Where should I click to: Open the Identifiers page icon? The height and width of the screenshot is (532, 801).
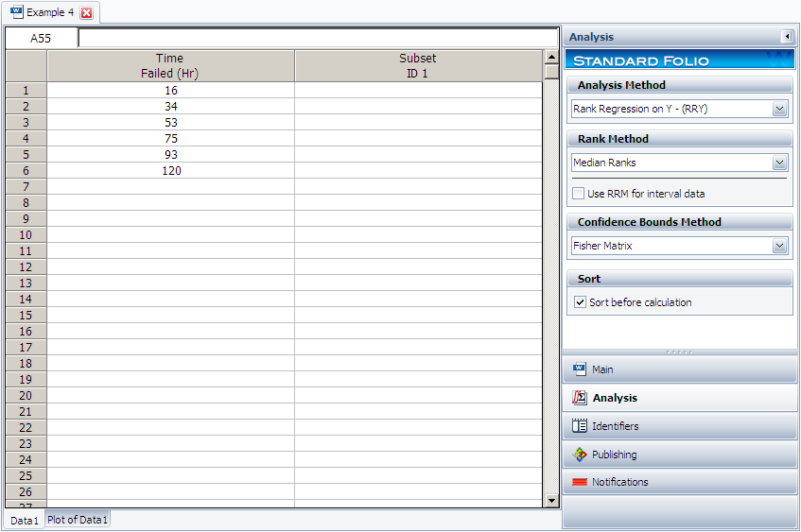click(580, 426)
